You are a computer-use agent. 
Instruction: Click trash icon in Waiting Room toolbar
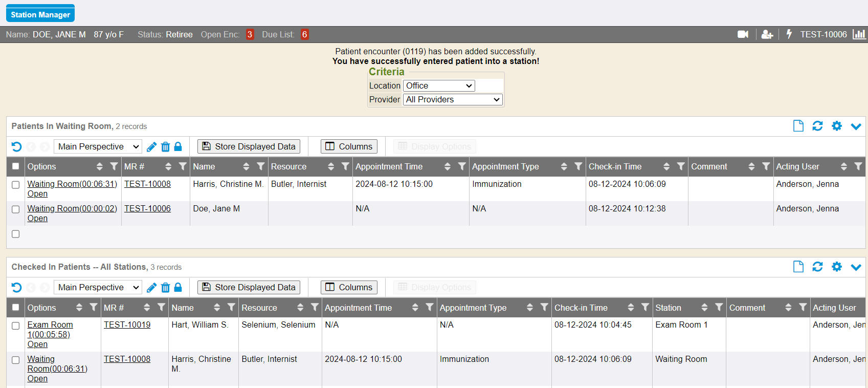165,147
